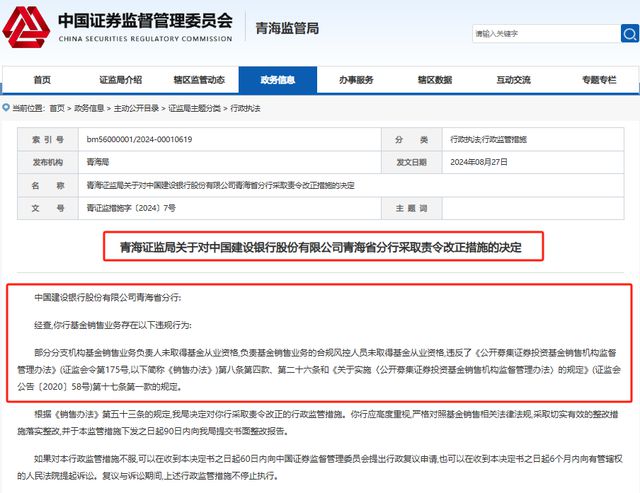Image resolution: width=640 pixels, height=493 pixels.
Task: Click the 主题词 table label
Action: pyautogui.click(x=411, y=208)
